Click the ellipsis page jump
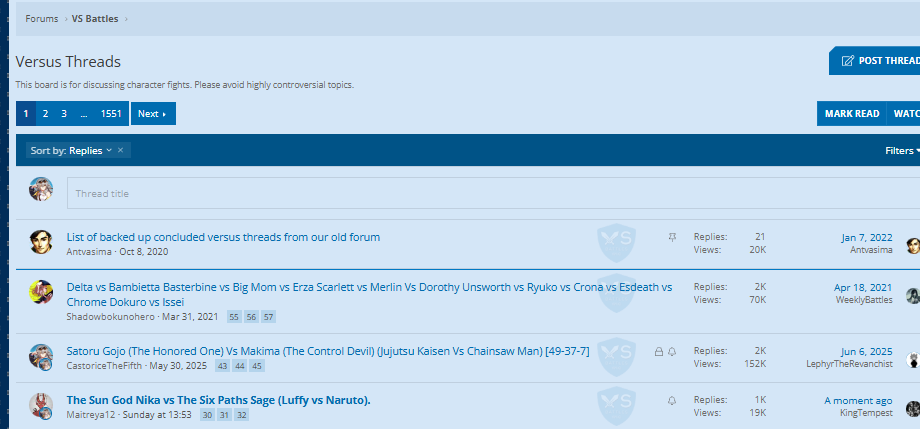Viewport: 920px width, 429px height. (x=84, y=114)
